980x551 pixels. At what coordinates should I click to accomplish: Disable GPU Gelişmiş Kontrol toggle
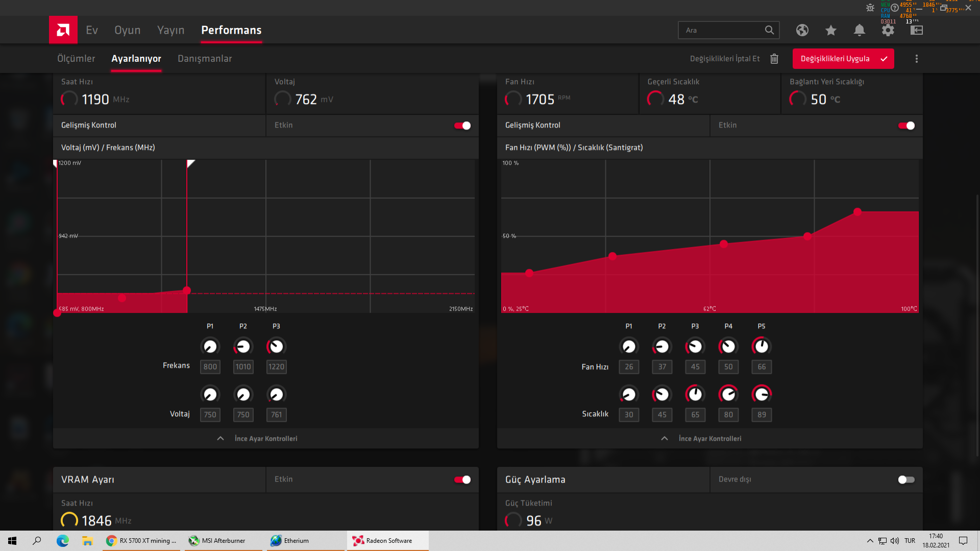(462, 126)
